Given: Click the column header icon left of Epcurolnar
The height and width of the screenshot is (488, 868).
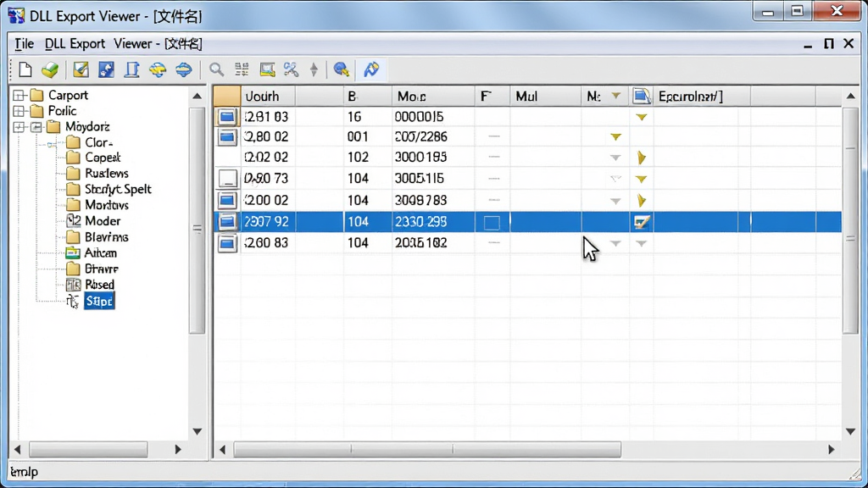Looking at the screenshot, I should click(642, 97).
